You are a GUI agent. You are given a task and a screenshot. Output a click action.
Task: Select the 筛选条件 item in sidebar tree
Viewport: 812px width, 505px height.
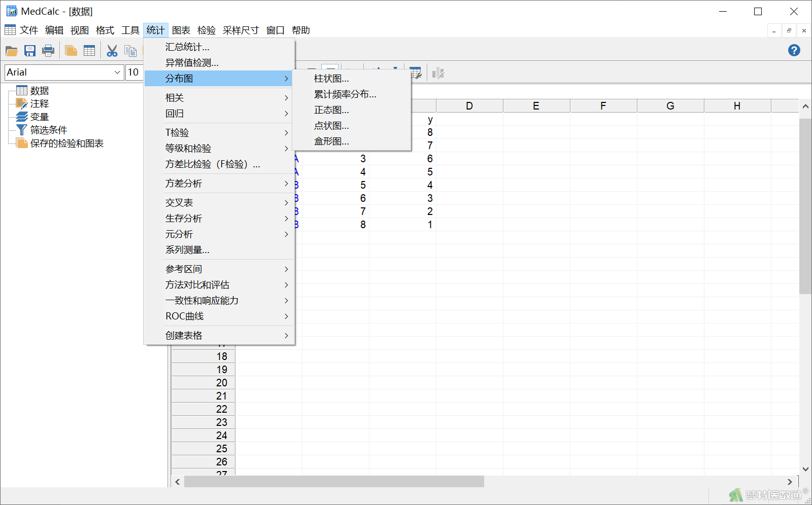pyautogui.click(x=49, y=130)
